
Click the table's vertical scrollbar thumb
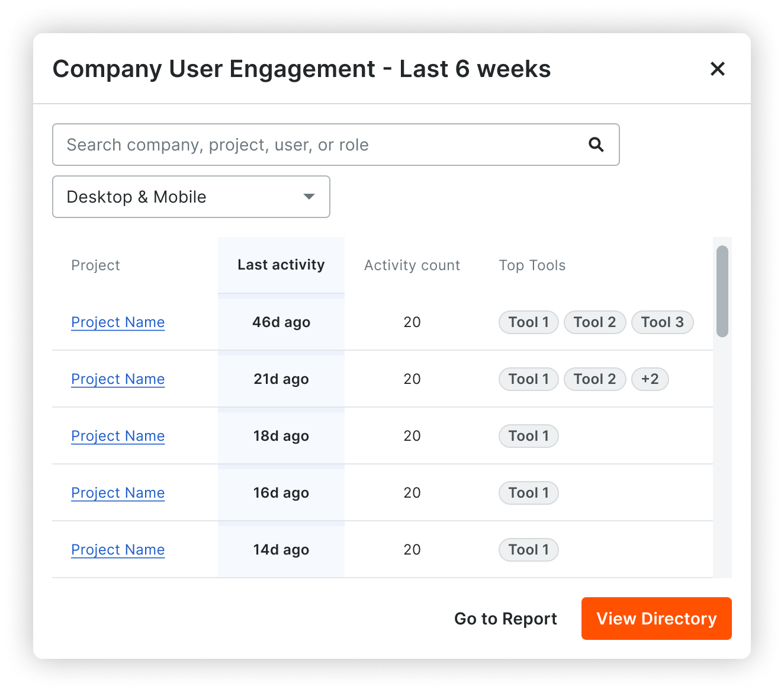coord(722,291)
